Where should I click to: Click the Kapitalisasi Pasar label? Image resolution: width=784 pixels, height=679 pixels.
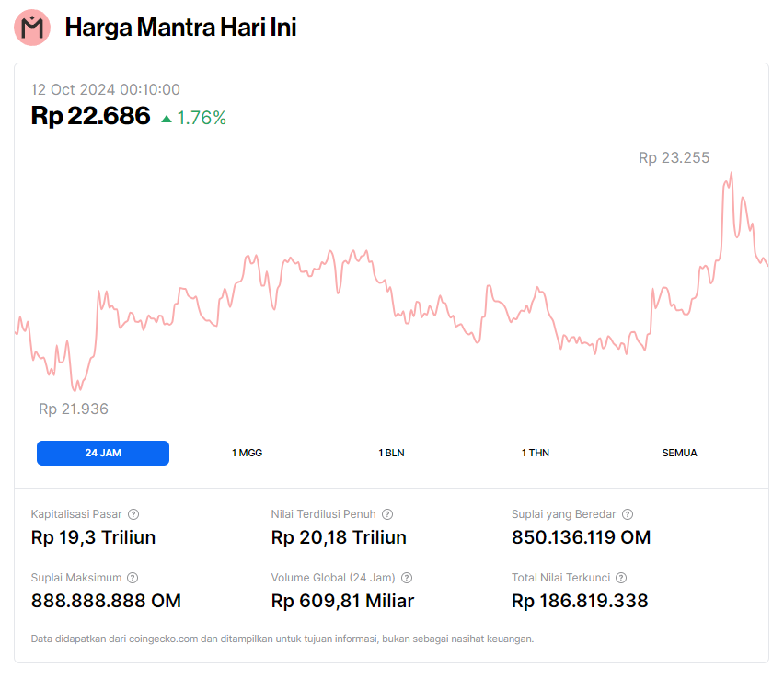(x=76, y=514)
